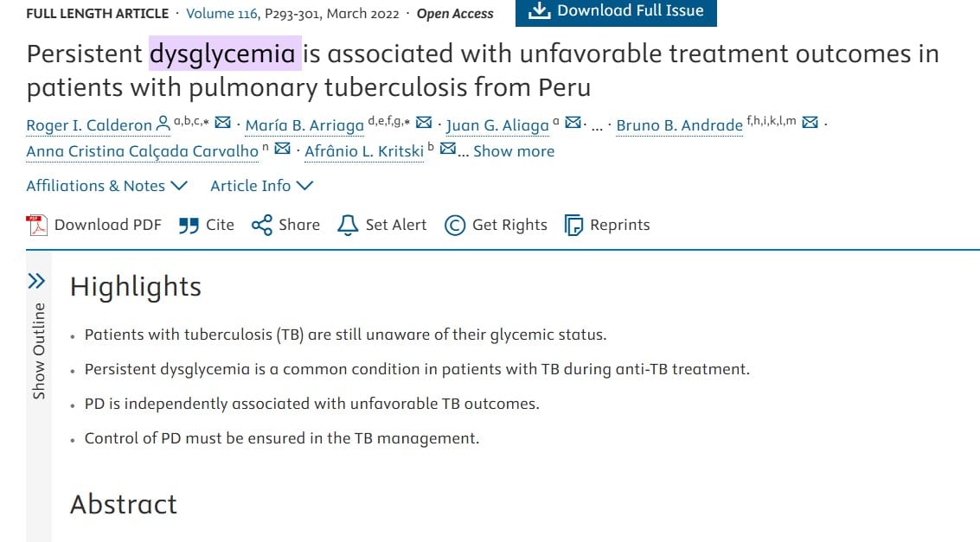Expand the Article Info dropdown
Screen dimensions: 980x542
pos(261,186)
